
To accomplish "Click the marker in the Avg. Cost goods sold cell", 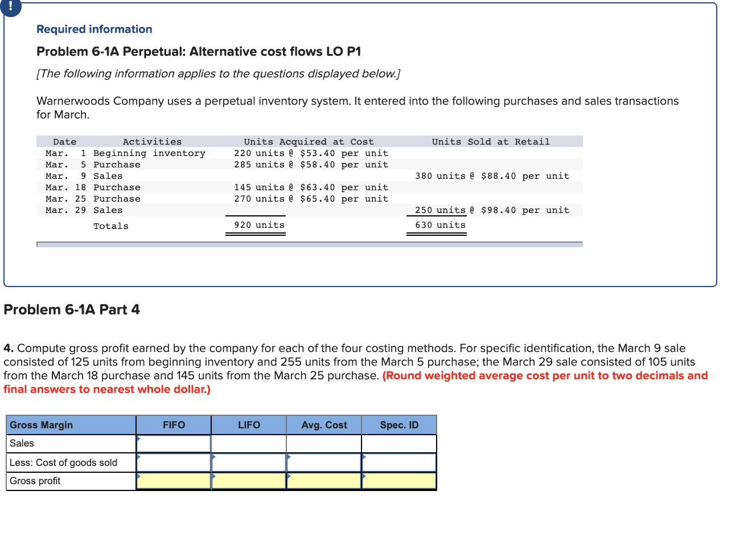I will (x=289, y=459).
